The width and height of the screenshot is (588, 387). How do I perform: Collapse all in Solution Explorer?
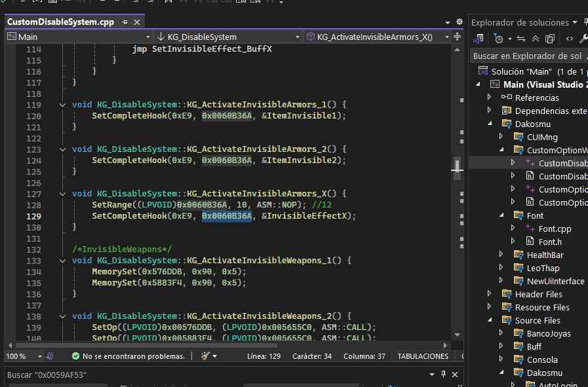[x=536, y=39]
